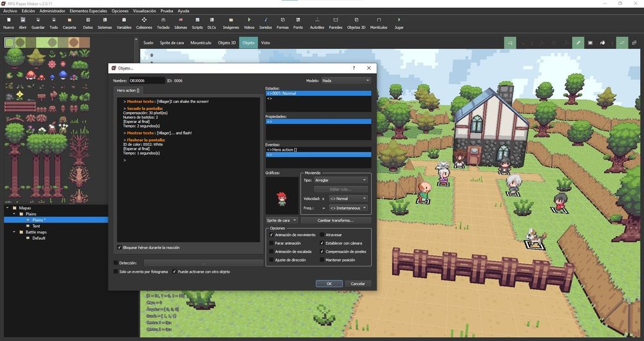Open the Archivo menu
The image size is (644, 341).
[10, 11]
